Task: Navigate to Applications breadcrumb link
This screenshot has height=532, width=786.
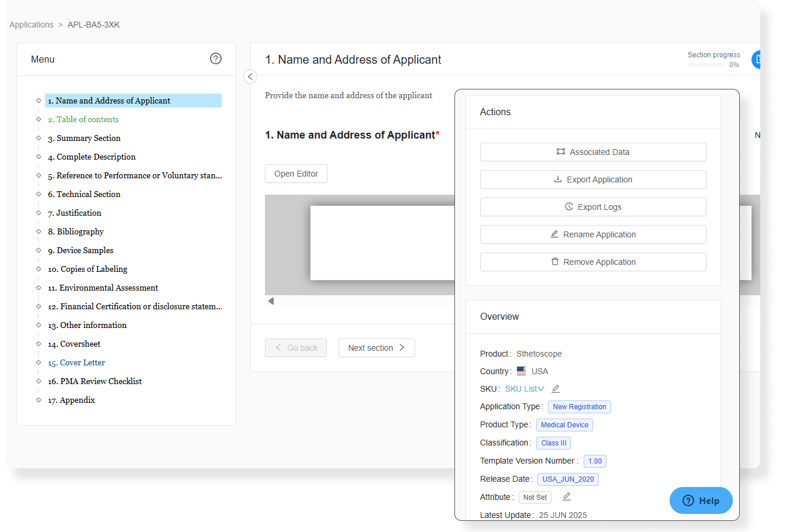Action: click(x=32, y=25)
